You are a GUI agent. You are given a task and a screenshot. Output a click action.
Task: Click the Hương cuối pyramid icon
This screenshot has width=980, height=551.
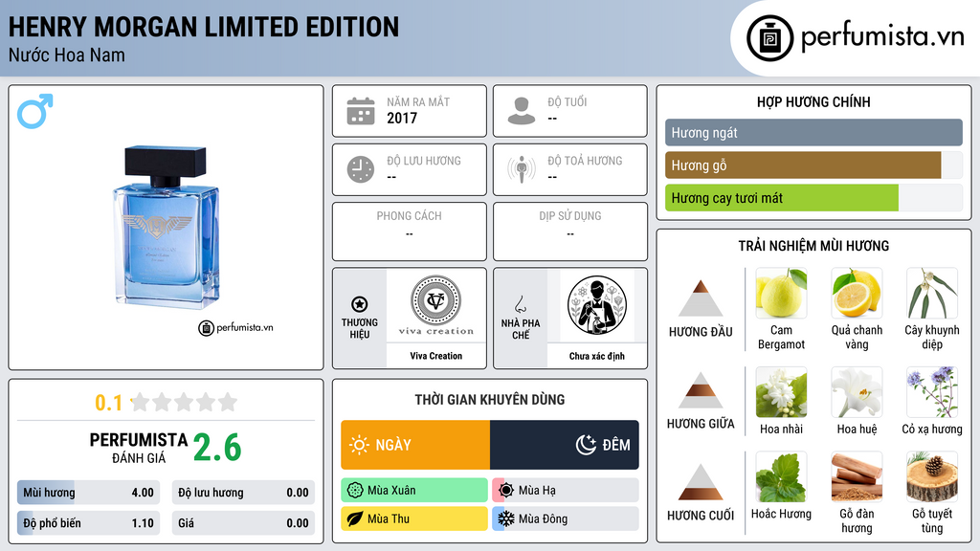tap(701, 482)
